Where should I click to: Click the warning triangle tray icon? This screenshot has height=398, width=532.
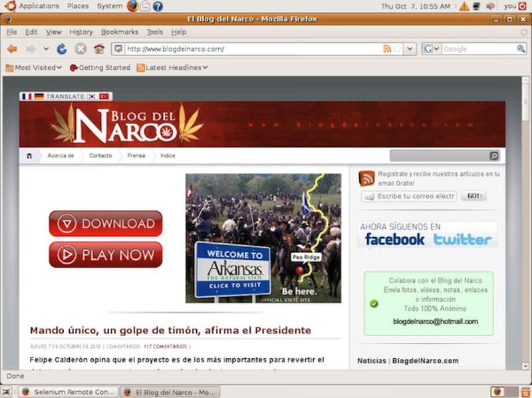click(x=464, y=6)
